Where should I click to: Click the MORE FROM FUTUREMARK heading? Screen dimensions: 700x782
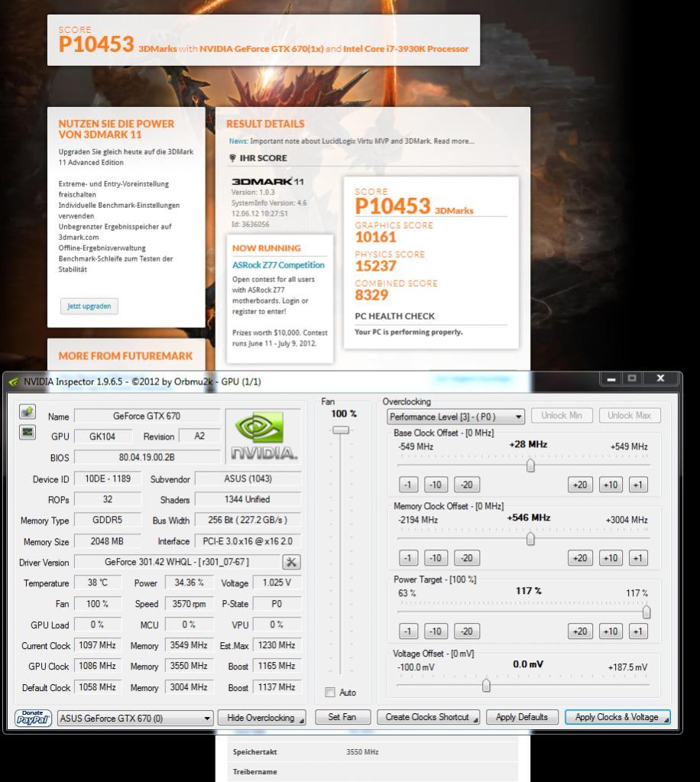[125, 356]
